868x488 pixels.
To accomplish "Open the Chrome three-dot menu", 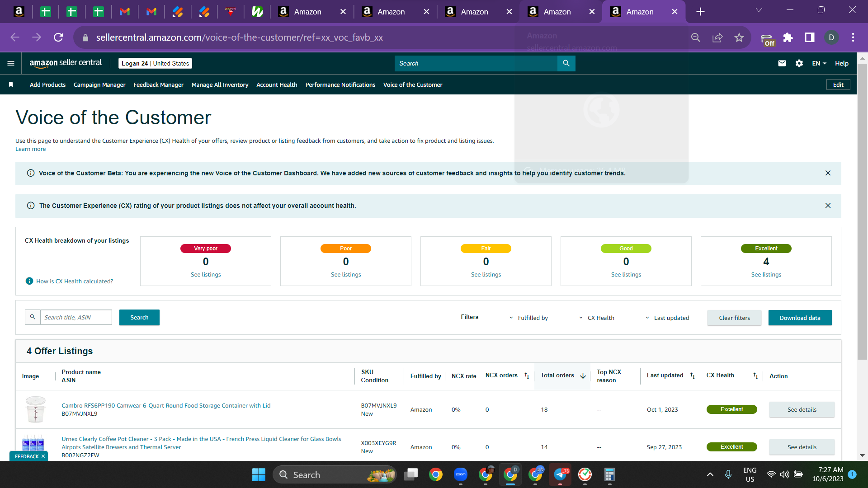I will tap(853, 38).
